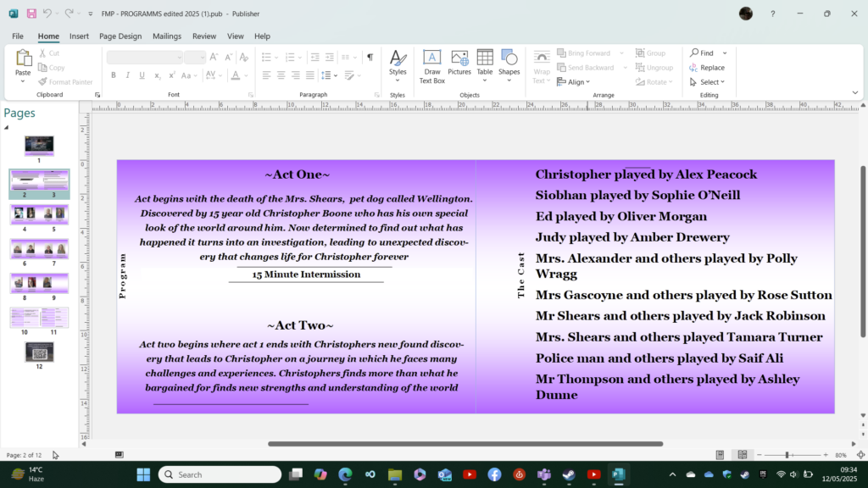Open the Select dropdown in Editing group
Image resolution: width=868 pixels, height=488 pixels.
point(707,82)
